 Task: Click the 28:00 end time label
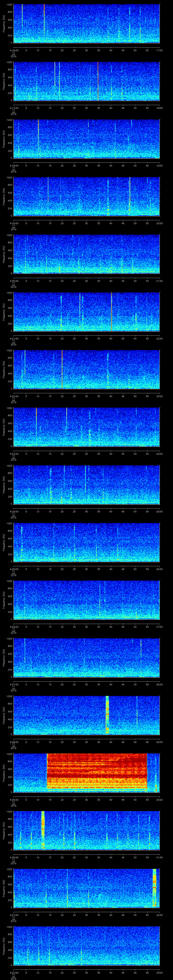159,684
